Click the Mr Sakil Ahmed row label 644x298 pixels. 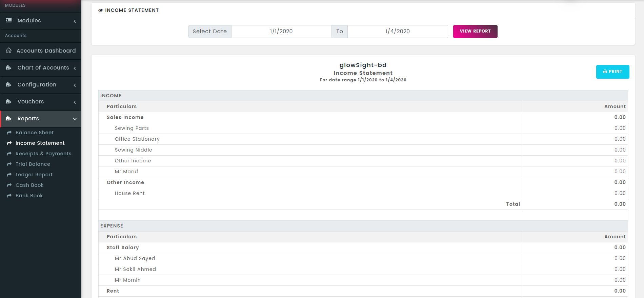136,269
